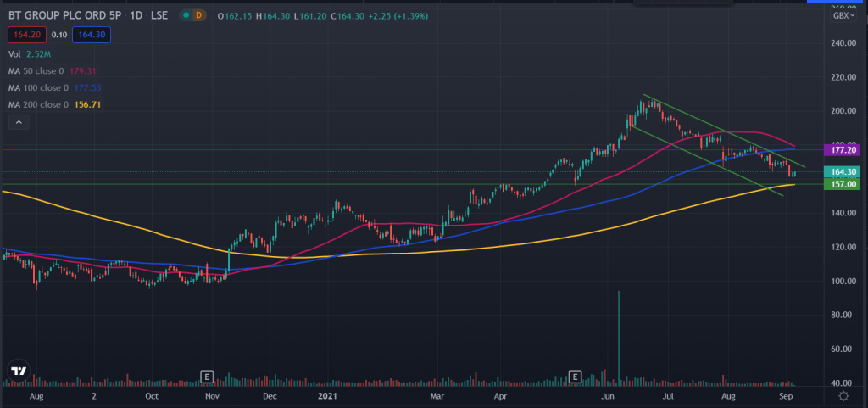Click the purple 177.20 price axis label
The height and width of the screenshot is (408, 868).
coord(842,149)
